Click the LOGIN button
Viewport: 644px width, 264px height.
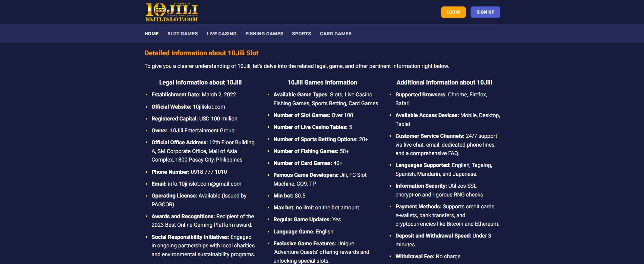point(453,12)
